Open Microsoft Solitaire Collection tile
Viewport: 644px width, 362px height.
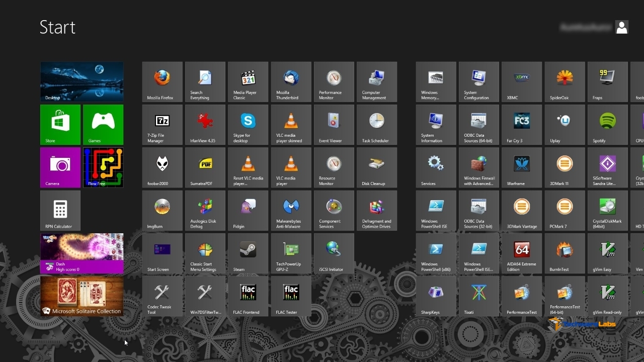click(x=82, y=296)
